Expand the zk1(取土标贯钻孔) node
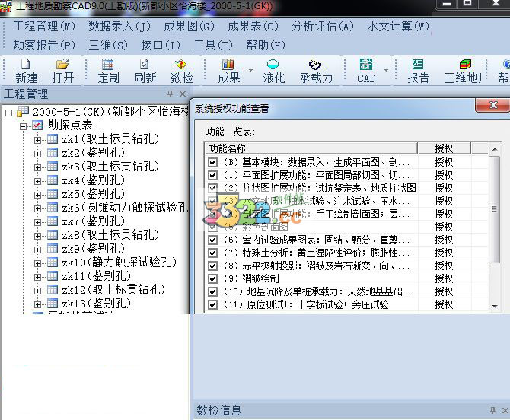 [37, 141]
